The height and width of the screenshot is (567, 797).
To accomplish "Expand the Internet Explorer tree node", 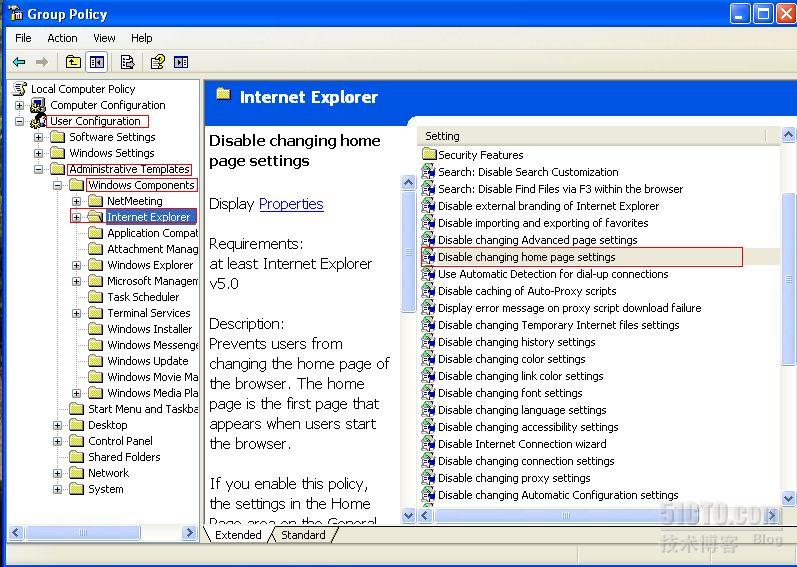I will pos(76,217).
